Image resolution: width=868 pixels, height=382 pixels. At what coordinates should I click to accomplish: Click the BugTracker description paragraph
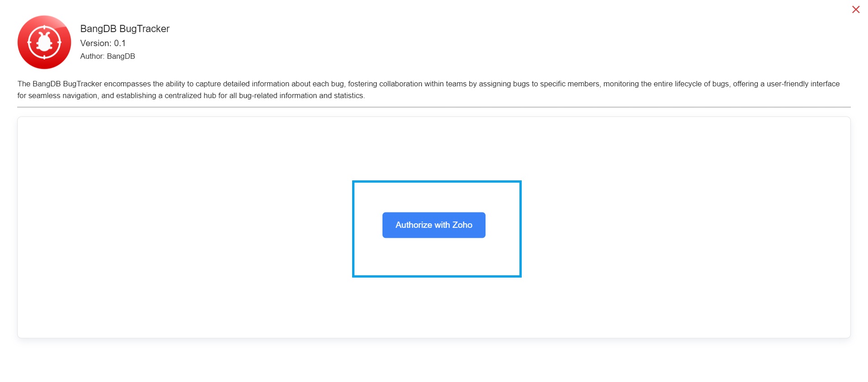click(429, 90)
